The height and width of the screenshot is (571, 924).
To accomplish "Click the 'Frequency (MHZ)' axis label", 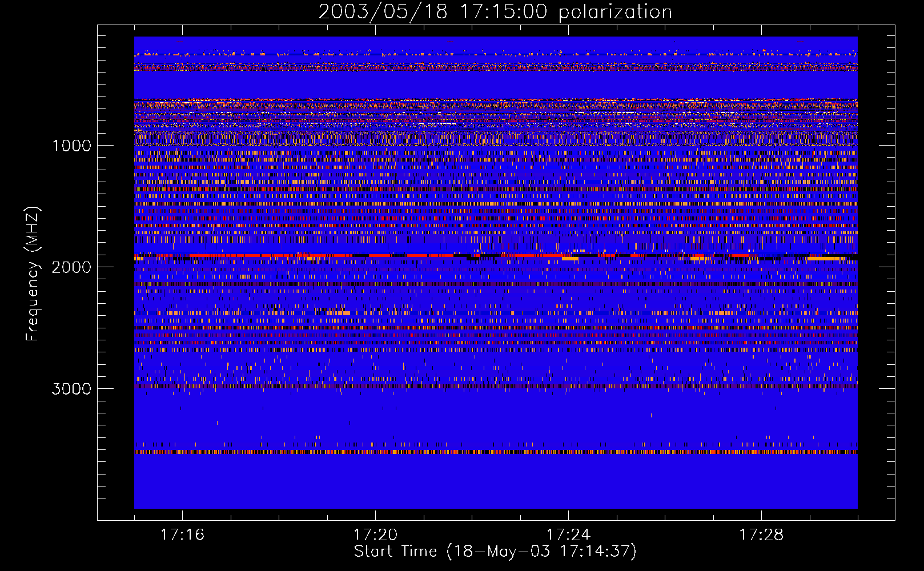I will point(33,274).
